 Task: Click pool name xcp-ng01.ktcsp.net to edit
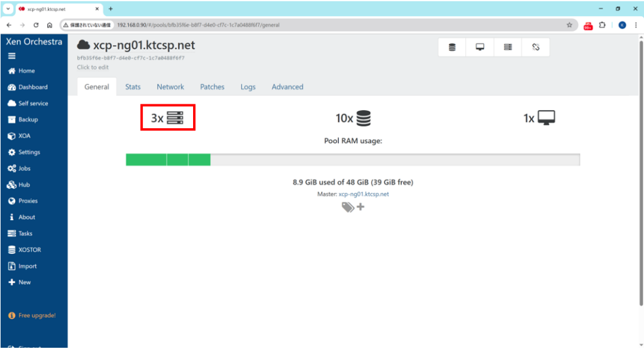click(144, 45)
